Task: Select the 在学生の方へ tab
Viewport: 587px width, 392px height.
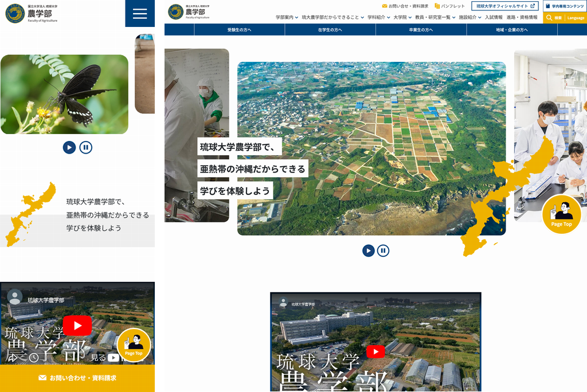Action: point(330,30)
